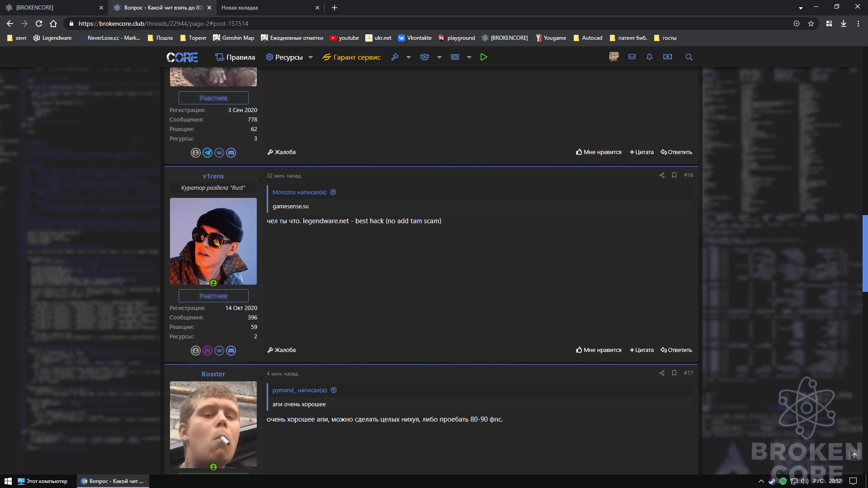Open Гарант сервис in the navbar
Image resolution: width=868 pixels, height=488 pixels.
(351, 57)
